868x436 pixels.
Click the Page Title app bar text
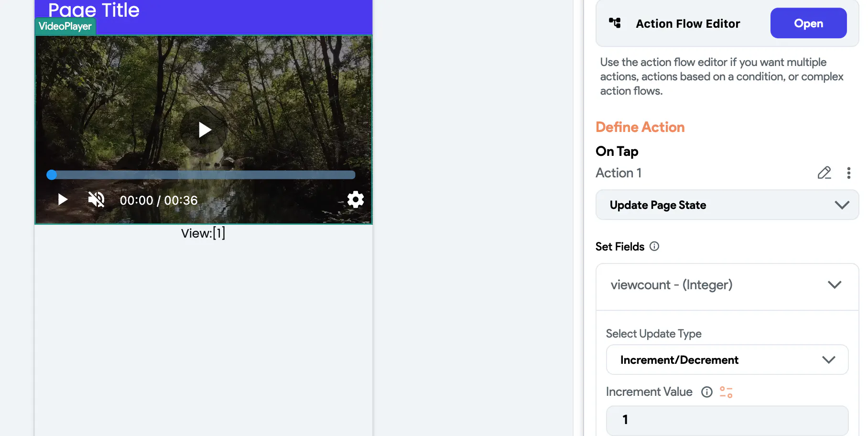[94, 10]
